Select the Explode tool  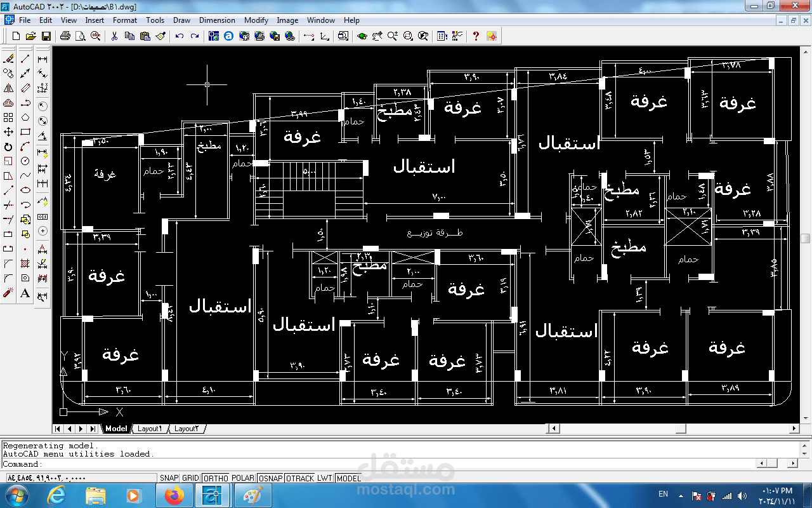pyautogui.click(x=8, y=293)
